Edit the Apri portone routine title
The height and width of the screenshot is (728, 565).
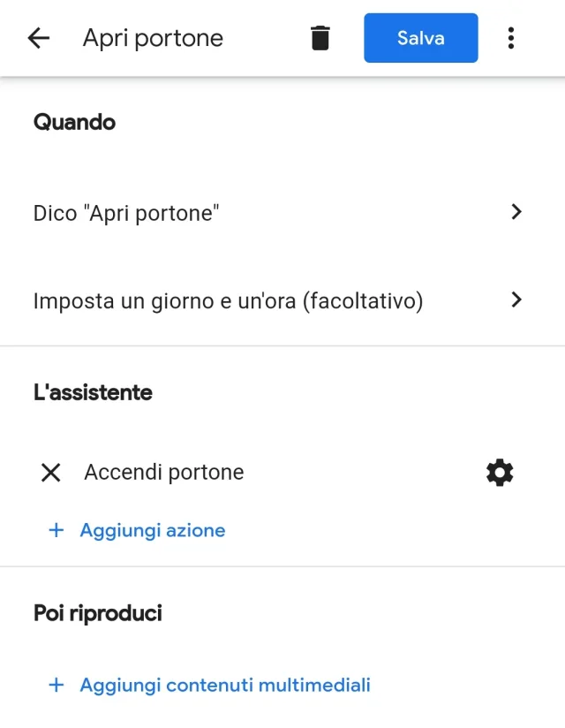click(x=153, y=38)
